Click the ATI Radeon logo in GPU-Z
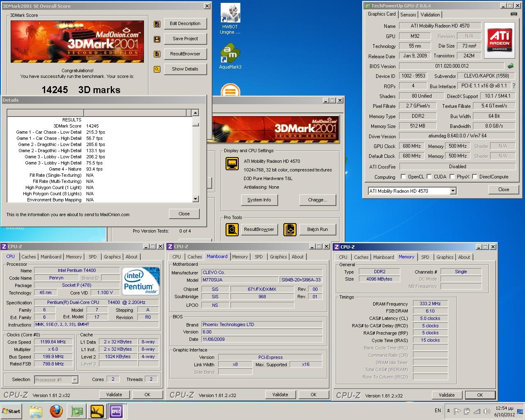 click(500, 40)
